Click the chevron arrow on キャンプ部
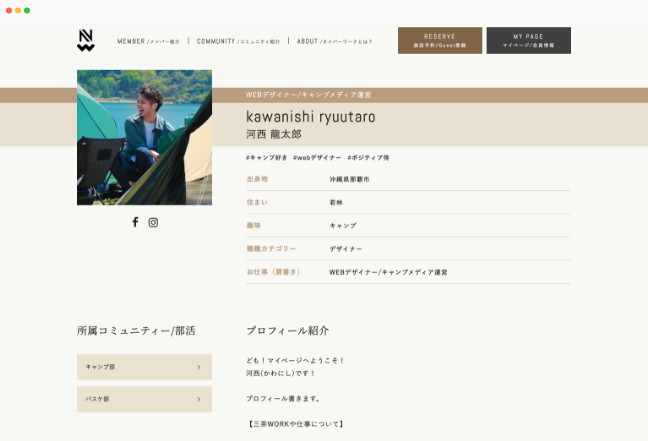The image size is (648, 441). (x=199, y=367)
